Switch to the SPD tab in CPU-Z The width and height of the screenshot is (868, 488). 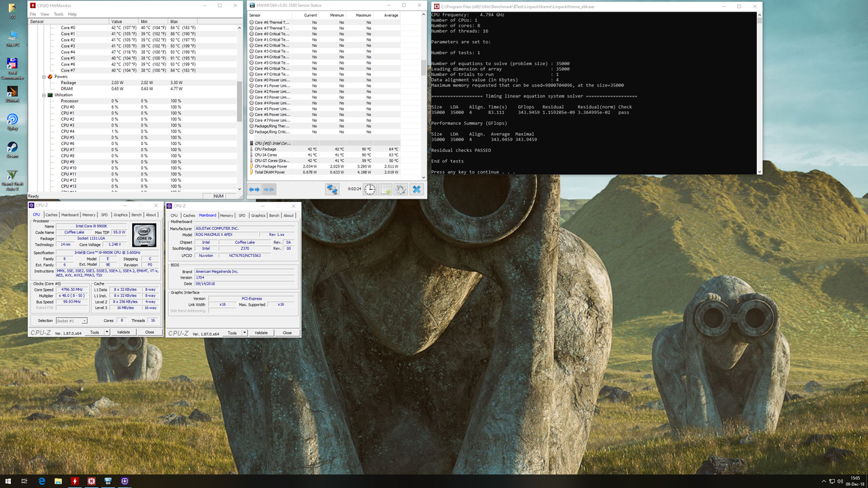coord(105,214)
